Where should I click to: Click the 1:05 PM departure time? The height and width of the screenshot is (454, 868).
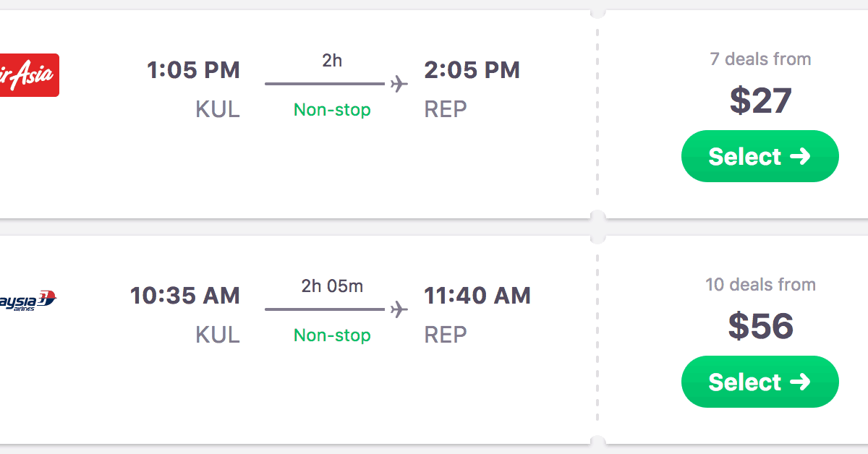click(193, 70)
